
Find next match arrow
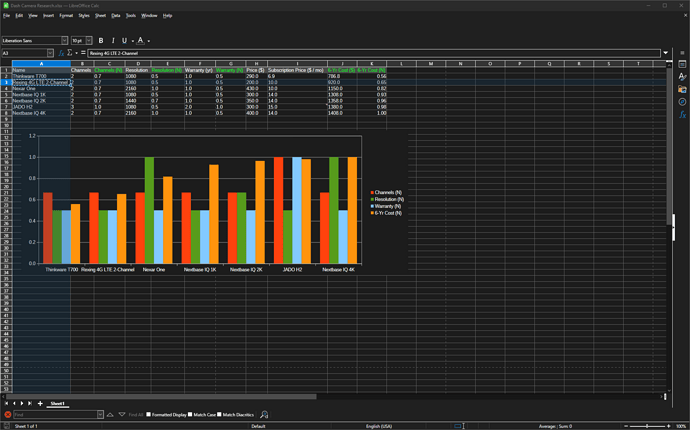click(x=122, y=415)
